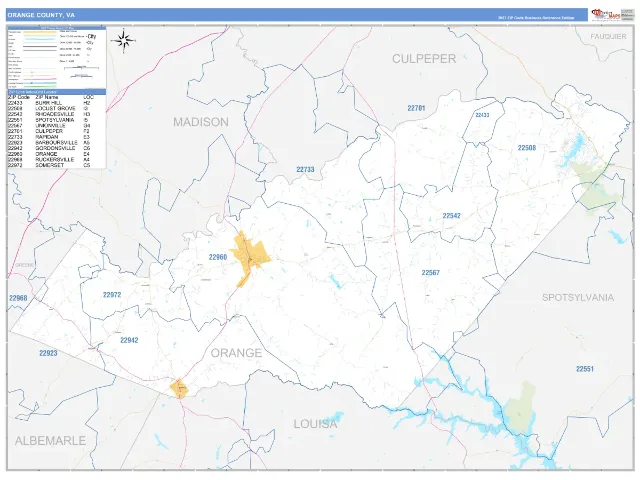Click the SPOTSYLVANIA row in the locator table

click(x=51, y=120)
